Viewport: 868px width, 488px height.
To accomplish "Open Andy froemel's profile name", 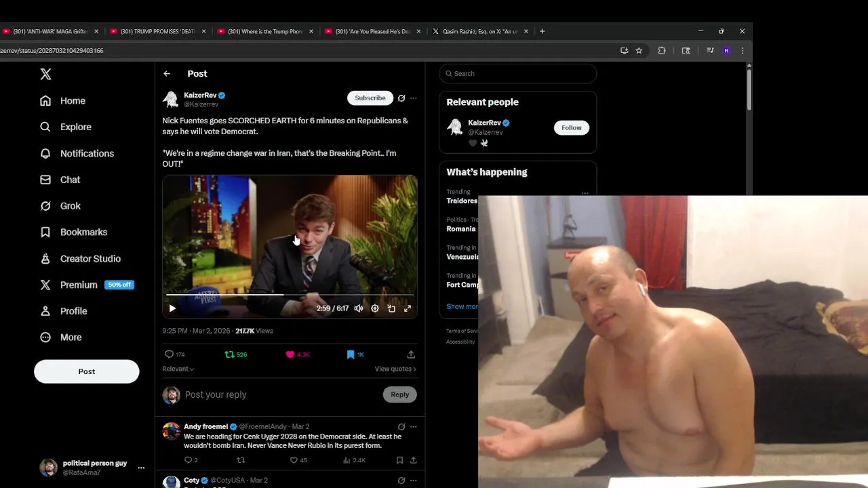I will click(205, 427).
